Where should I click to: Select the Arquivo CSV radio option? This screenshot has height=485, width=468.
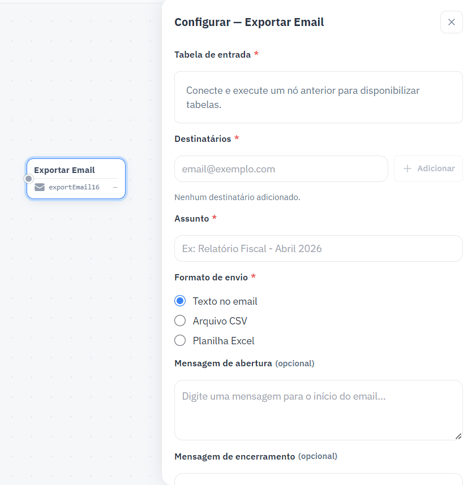pos(180,321)
